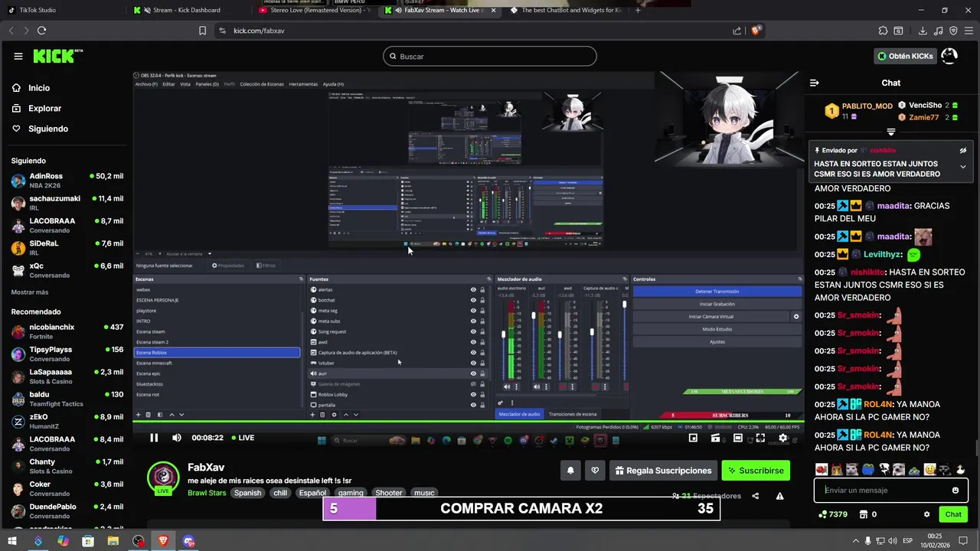Open chat settings gear
Viewport: 980px width, 551px height.
926,514
